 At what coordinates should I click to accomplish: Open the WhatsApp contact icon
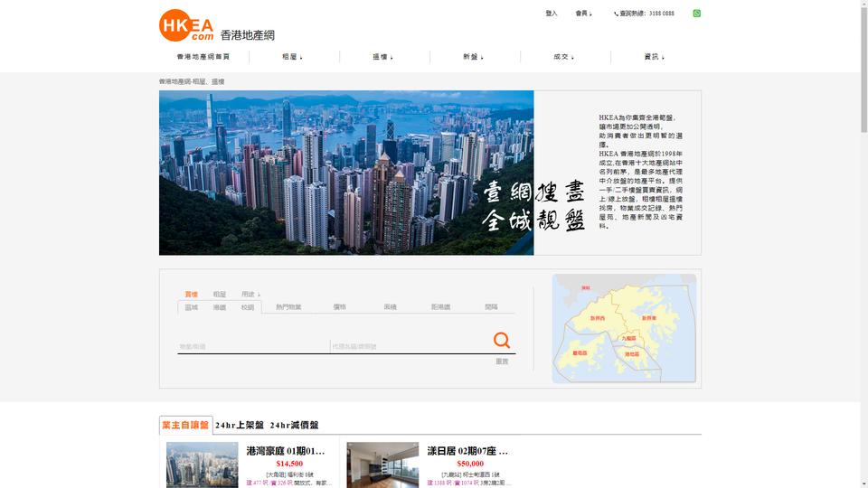tap(696, 14)
